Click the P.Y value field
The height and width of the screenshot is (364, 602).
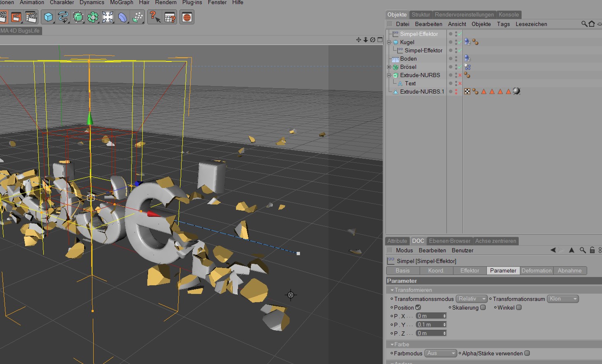tap(431, 324)
